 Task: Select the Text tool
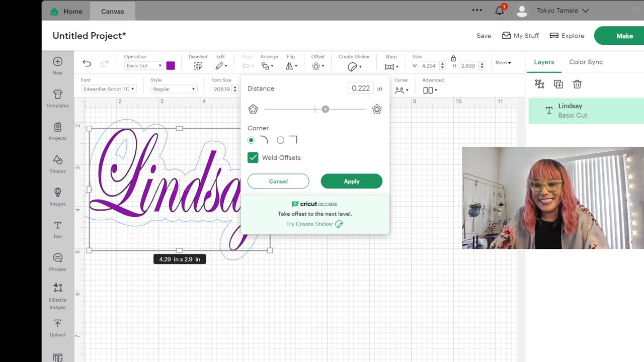57,229
